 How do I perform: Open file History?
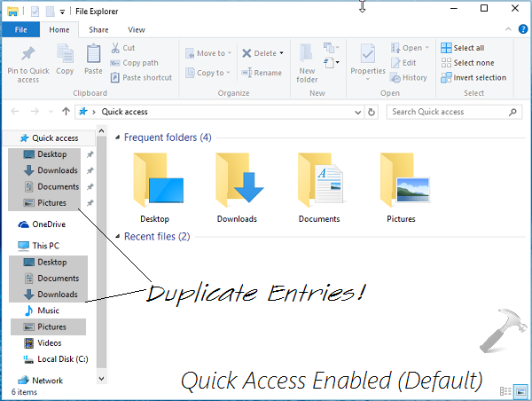(x=409, y=78)
